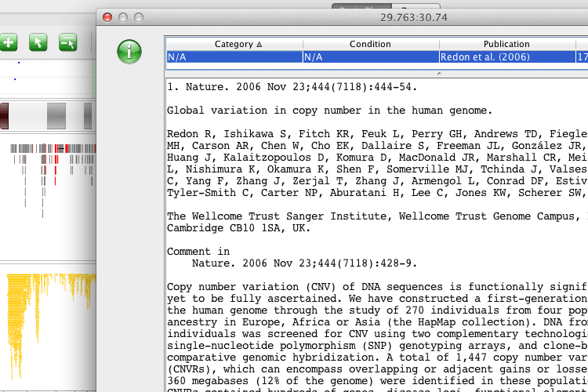Viewport: 588px width, 392px height.
Task: Choose the green range-select pointer tool
Action: click(x=67, y=42)
